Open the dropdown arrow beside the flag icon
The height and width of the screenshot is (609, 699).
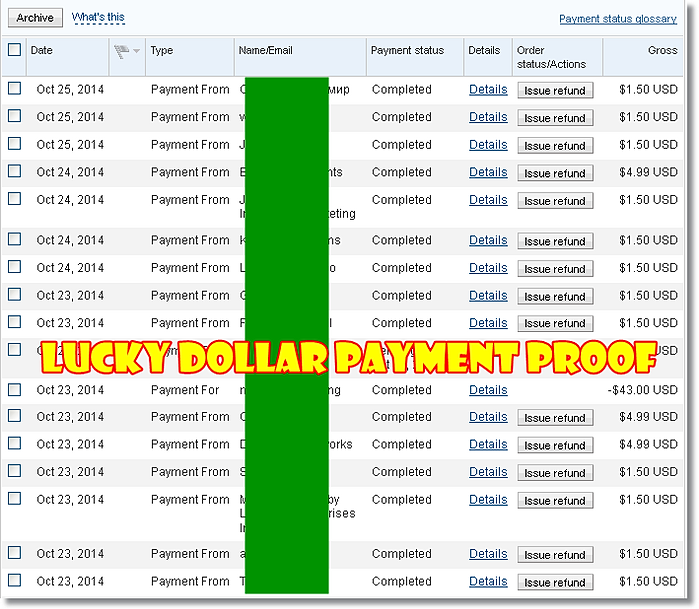[x=136, y=51]
